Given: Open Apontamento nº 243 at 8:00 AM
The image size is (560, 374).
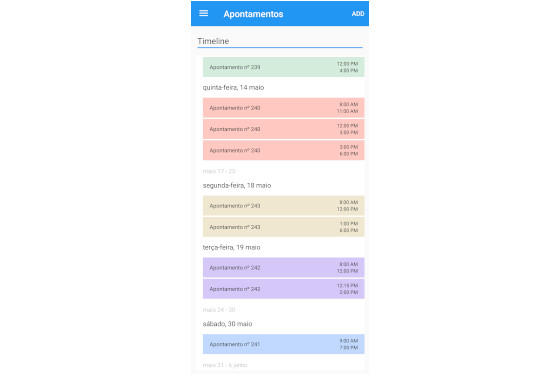Looking at the screenshot, I should [x=284, y=206].
